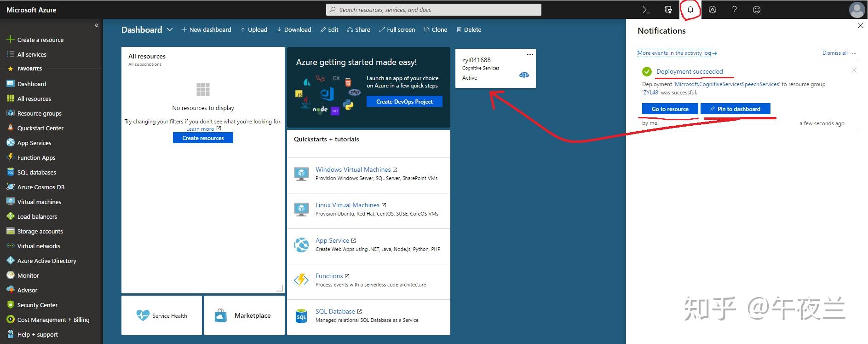Open the account avatar in the top bar
The height and width of the screenshot is (344, 868).
[857, 10]
